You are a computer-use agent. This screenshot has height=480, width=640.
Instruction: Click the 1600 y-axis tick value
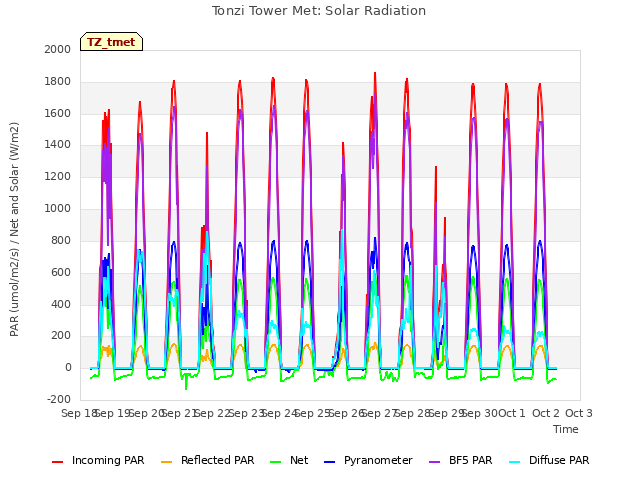58,113
